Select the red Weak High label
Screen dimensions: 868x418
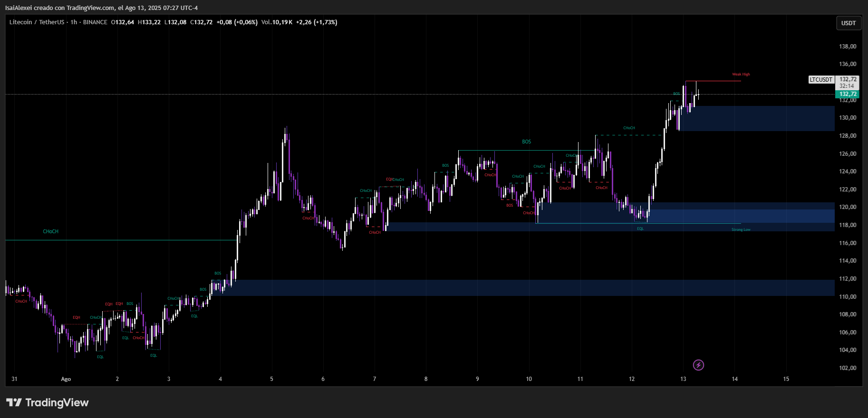point(741,75)
